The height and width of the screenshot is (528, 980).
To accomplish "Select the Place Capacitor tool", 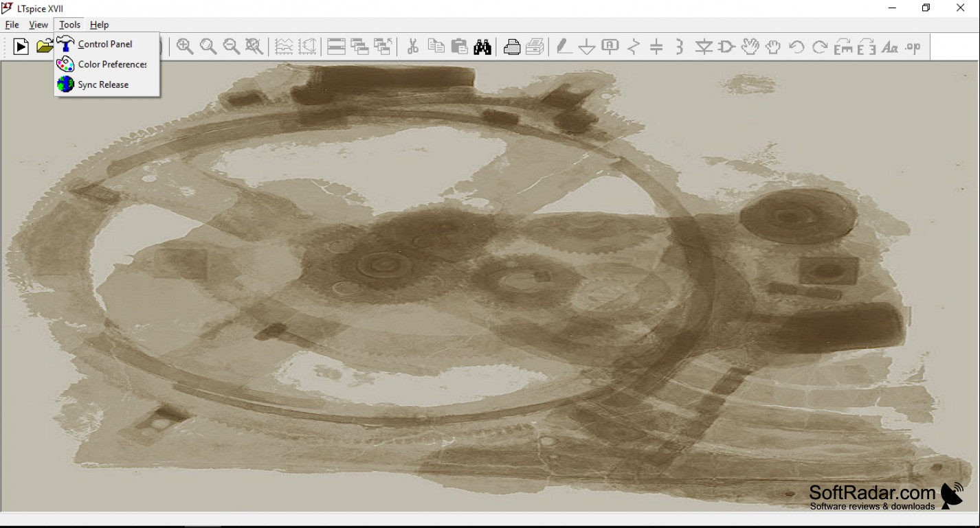I will (x=656, y=47).
